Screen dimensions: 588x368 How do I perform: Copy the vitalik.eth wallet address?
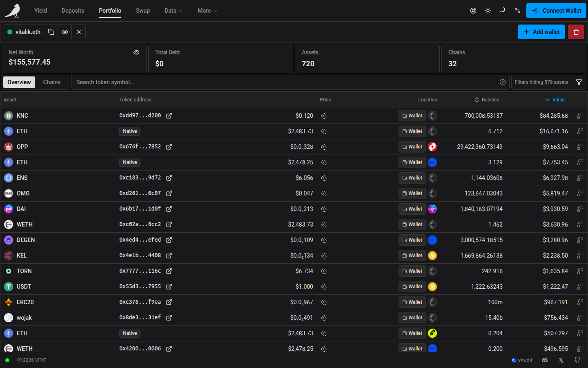pos(51,32)
